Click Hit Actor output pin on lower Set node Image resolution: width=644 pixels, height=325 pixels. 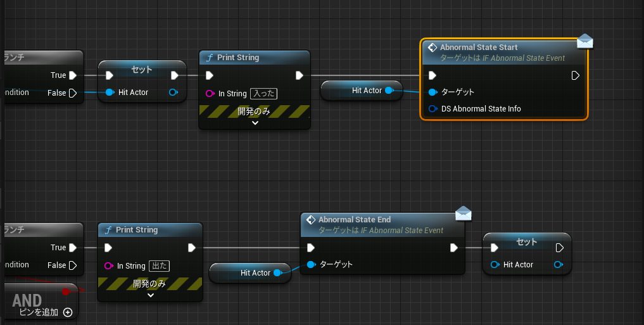(558, 265)
